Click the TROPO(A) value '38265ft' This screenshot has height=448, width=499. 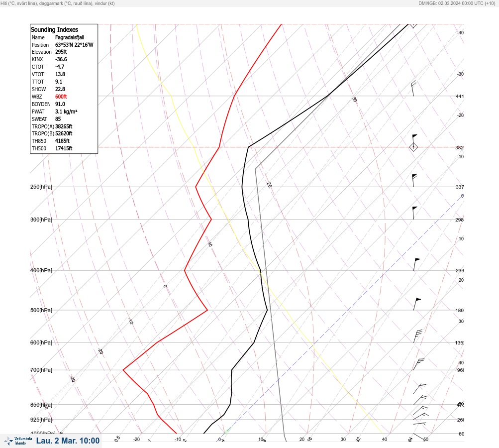pyautogui.click(x=64, y=126)
